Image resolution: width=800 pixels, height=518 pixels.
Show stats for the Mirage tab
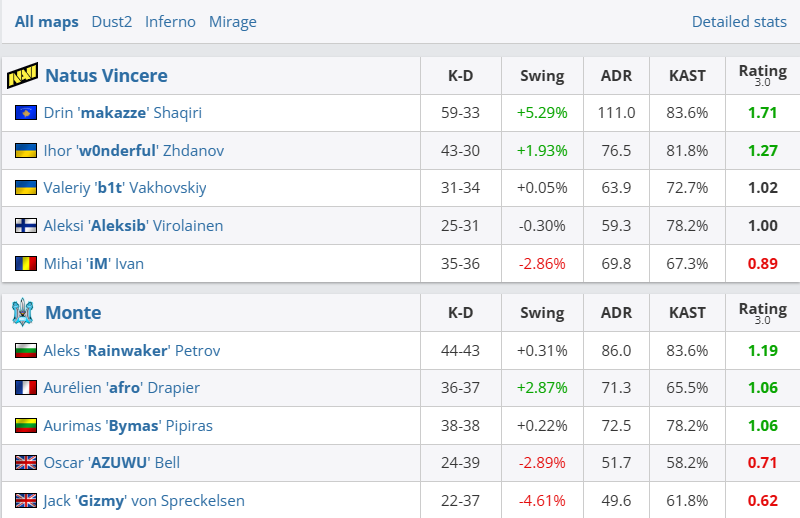coord(232,21)
